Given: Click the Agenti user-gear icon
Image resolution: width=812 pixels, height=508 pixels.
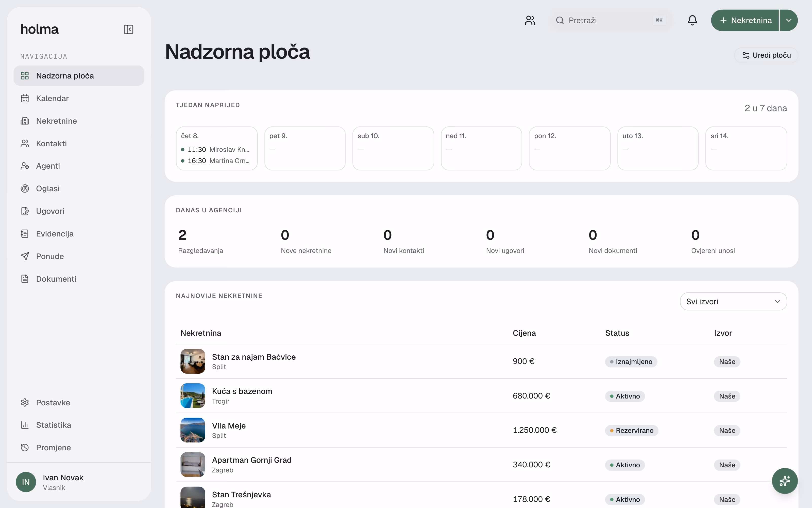Looking at the screenshot, I should pos(25,166).
